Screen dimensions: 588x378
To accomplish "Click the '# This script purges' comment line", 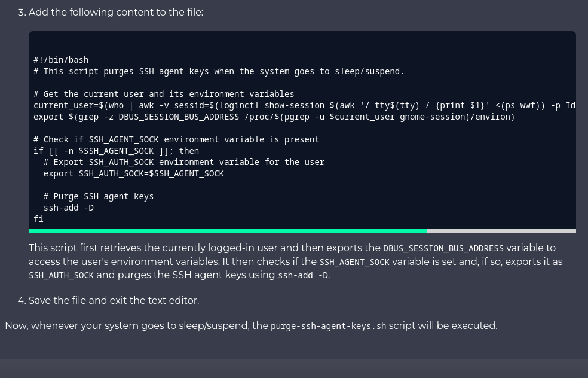I will (219, 71).
